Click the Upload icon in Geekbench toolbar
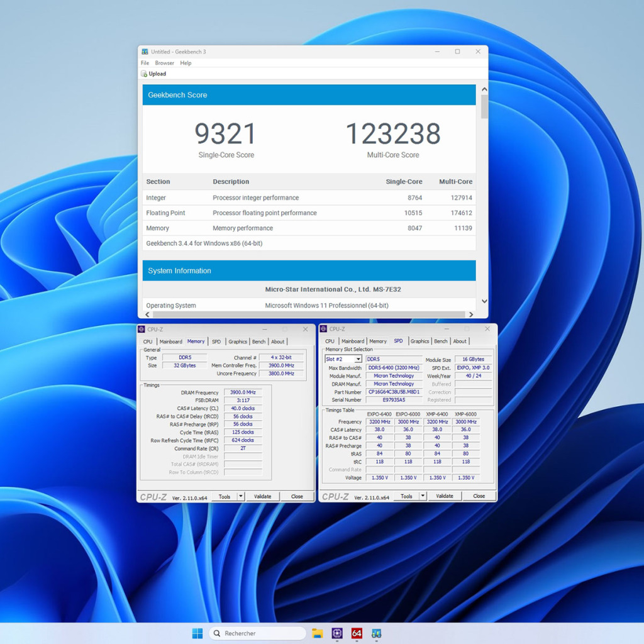This screenshot has width=644, height=644. pos(144,74)
